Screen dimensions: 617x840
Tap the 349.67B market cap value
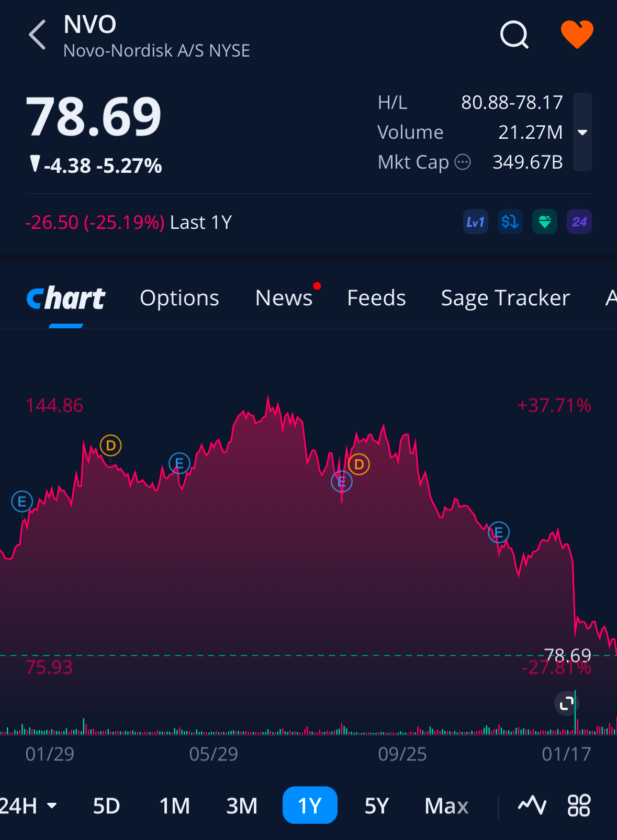pos(528,162)
